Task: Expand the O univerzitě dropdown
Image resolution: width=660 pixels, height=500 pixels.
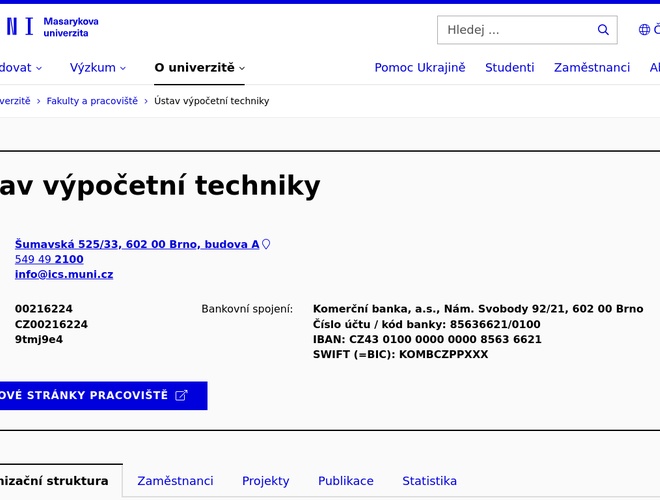Action: (199, 68)
